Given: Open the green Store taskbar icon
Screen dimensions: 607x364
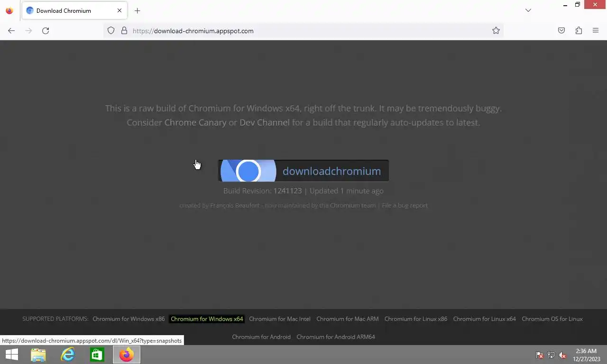Looking at the screenshot, I should 97,355.
